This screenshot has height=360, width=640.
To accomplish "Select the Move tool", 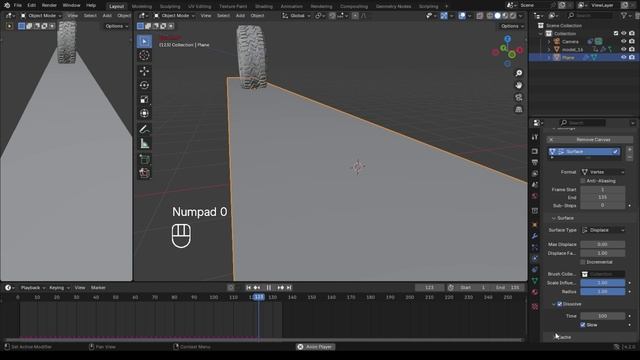I will point(144,71).
